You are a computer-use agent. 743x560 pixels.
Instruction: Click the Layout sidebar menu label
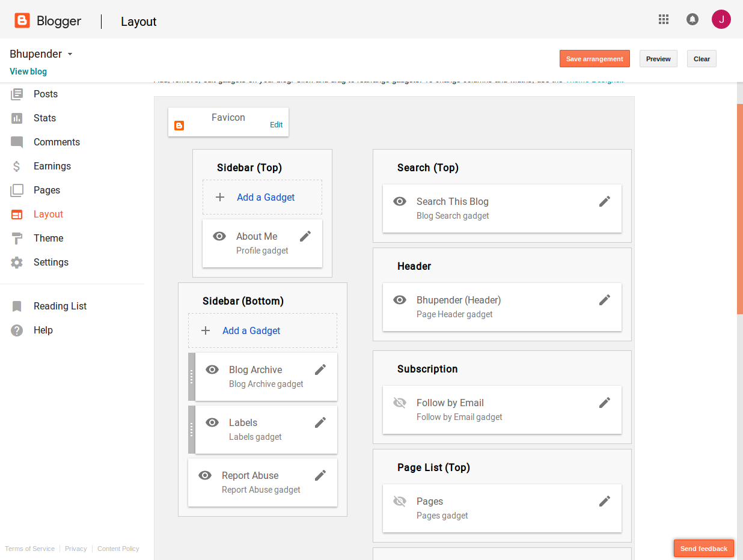[48, 215]
